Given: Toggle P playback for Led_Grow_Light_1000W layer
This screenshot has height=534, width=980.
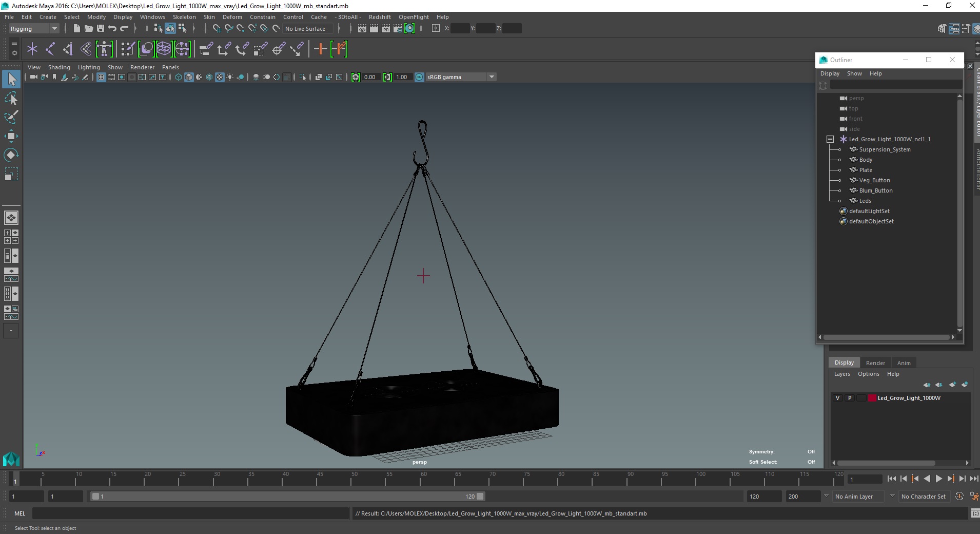Looking at the screenshot, I should pos(850,398).
